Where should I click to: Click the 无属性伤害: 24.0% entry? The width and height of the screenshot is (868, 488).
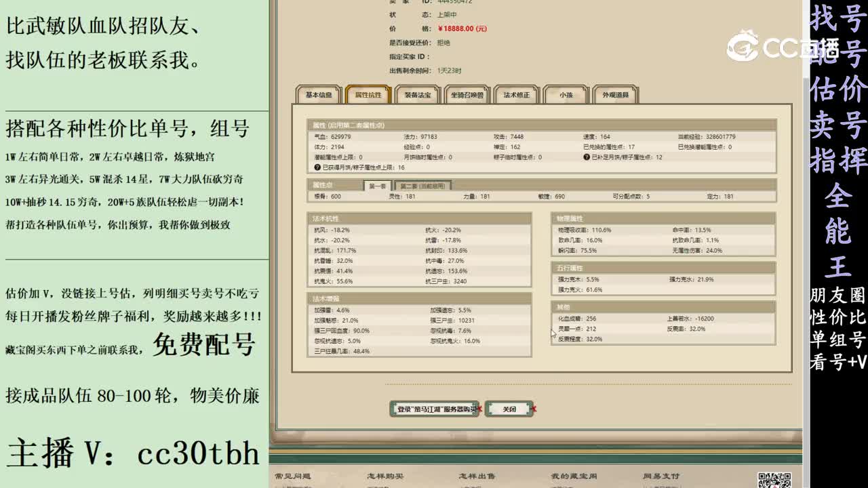[x=697, y=251]
